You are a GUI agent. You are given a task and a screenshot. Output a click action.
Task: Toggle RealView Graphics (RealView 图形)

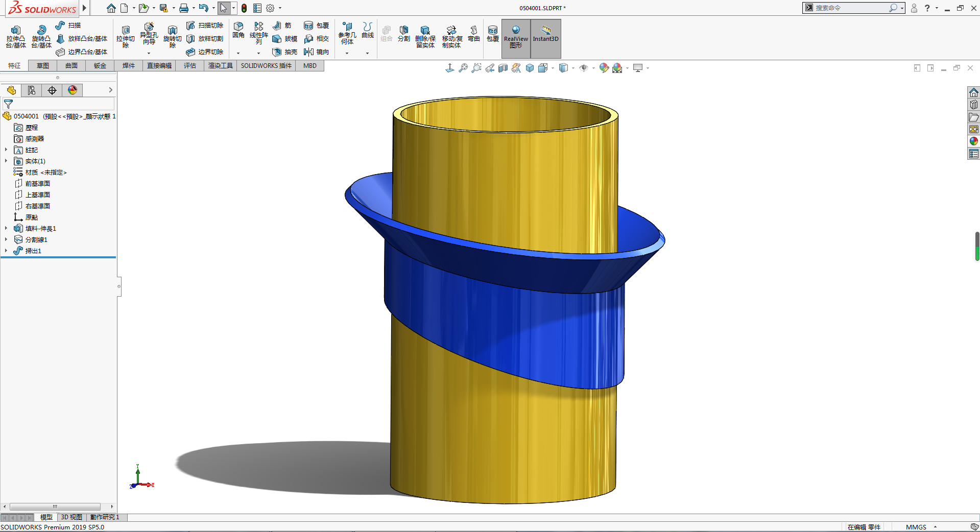pos(516,38)
